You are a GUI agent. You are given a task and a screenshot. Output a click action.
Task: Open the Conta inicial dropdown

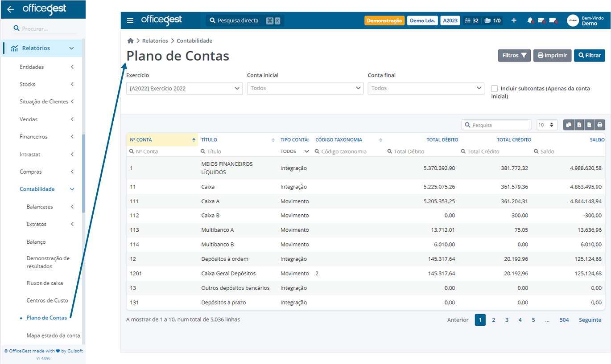[305, 88]
